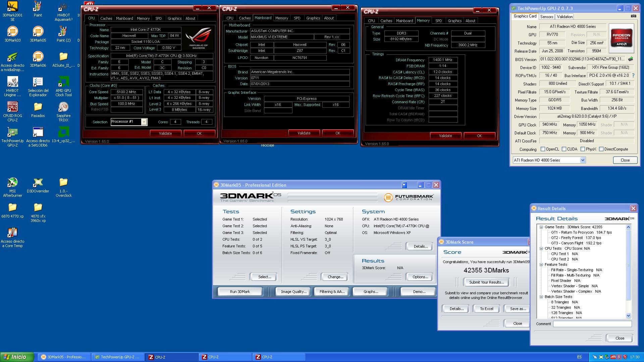
Task: Open the MSI Afterburner desktop icon
Action: coord(12,187)
